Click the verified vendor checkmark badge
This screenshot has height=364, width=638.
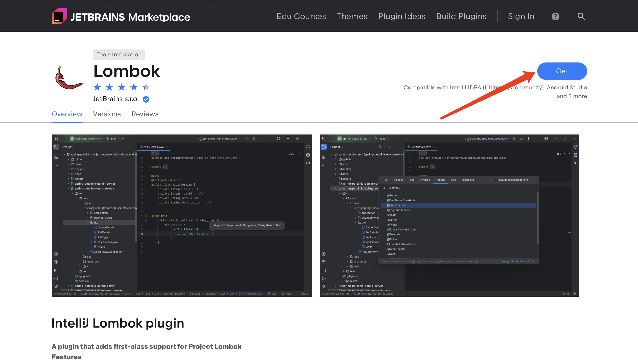coord(146,99)
